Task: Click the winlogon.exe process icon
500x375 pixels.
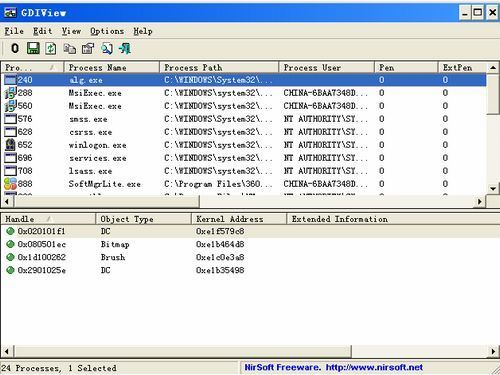Action: click(x=10, y=145)
